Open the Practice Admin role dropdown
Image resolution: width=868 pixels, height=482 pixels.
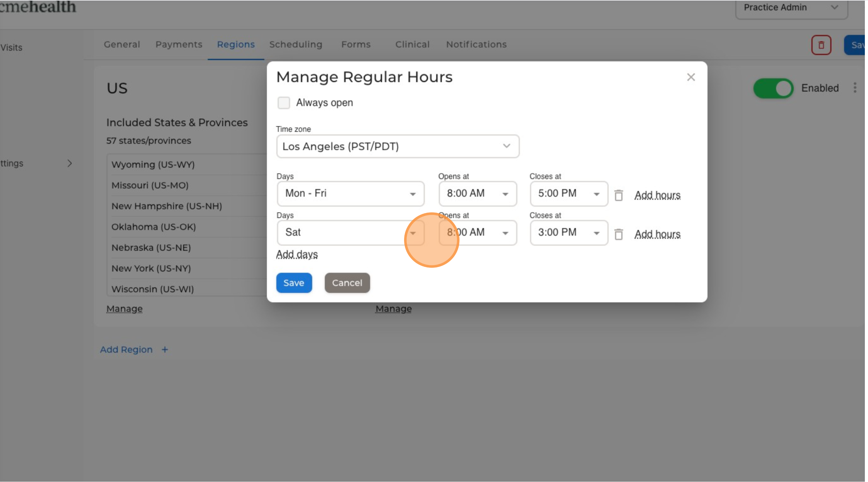click(792, 8)
